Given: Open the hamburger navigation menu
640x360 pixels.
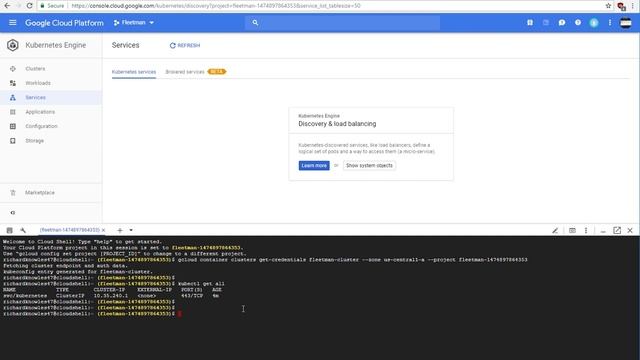Looking at the screenshot, I should (13, 22).
